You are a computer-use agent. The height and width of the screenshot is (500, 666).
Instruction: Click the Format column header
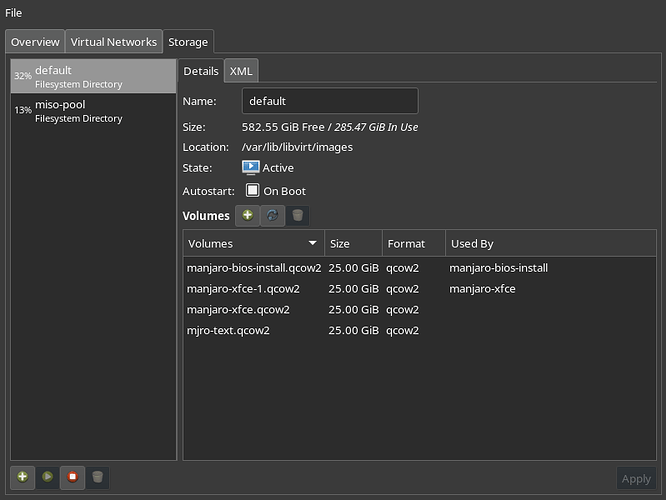coord(412,244)
